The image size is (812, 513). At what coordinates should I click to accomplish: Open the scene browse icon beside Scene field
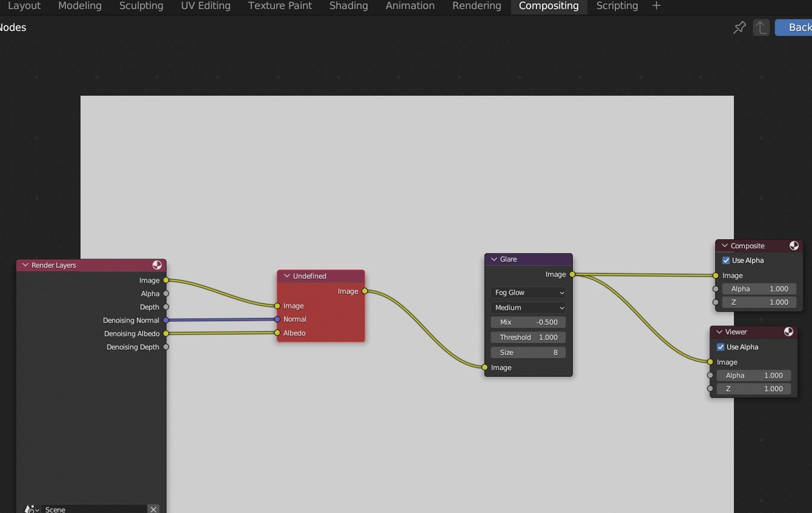31,509
